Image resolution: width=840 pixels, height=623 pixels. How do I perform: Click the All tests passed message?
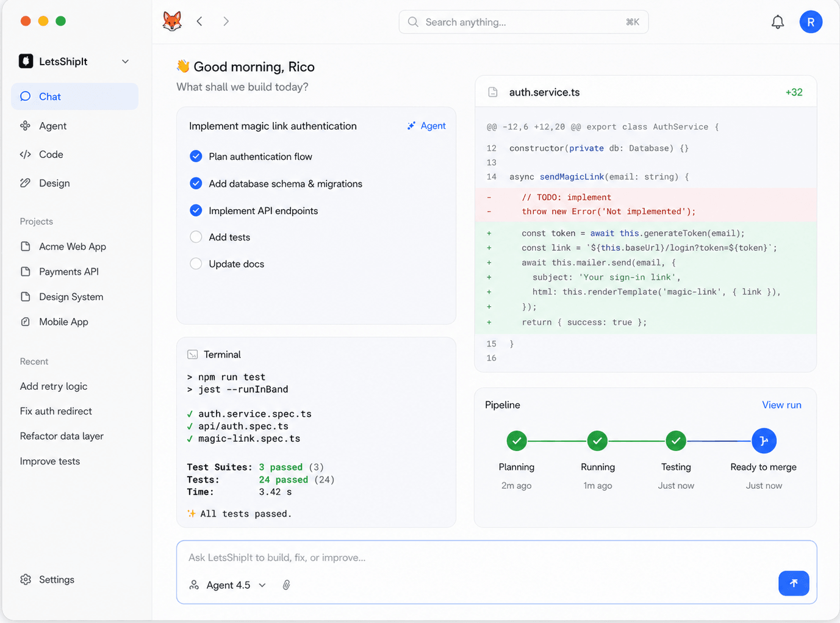tap(240, 514)
